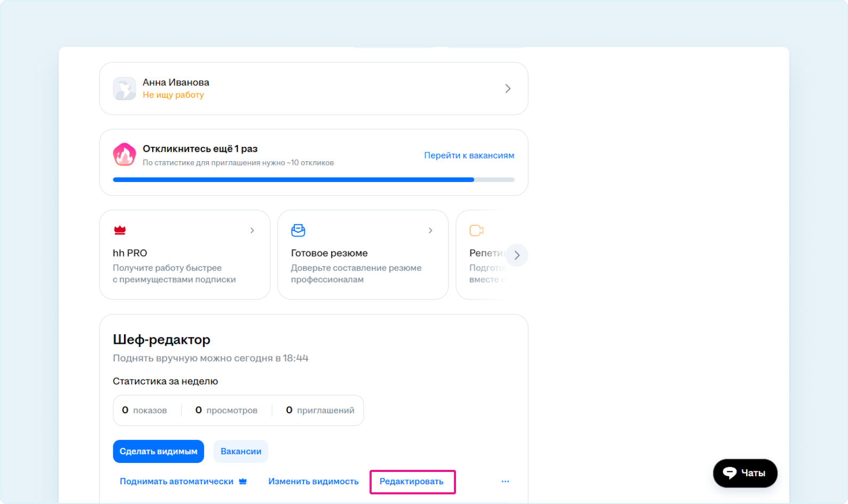848x504 pixels.
Task: Click the flame response icon
Action: coord(124,155)
